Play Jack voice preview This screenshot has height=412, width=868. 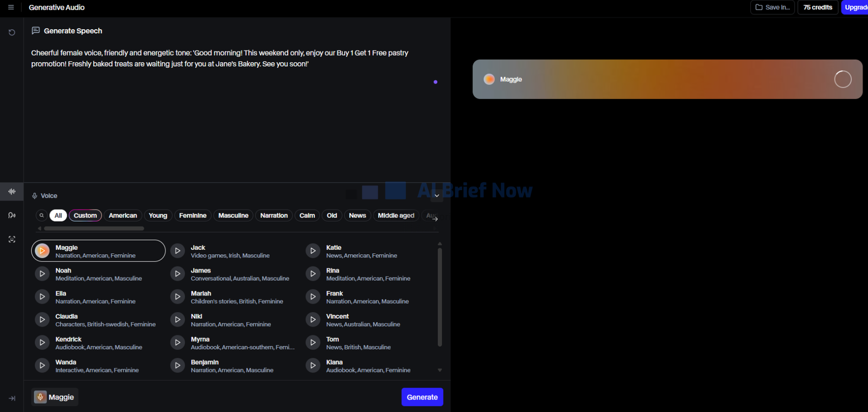click(177, 251)
